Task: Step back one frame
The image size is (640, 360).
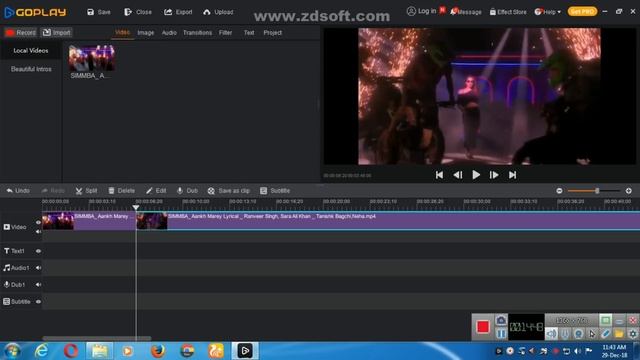Action: pos(458,175)
